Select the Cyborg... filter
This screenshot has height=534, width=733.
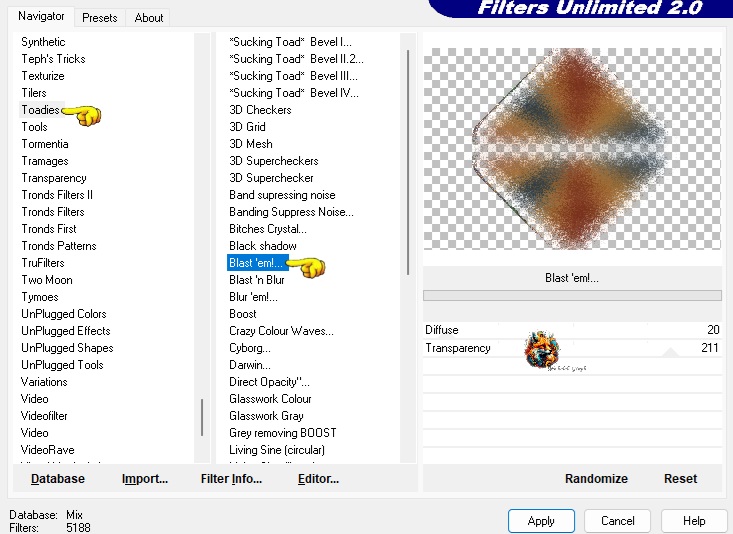click(x=250, y=348)
